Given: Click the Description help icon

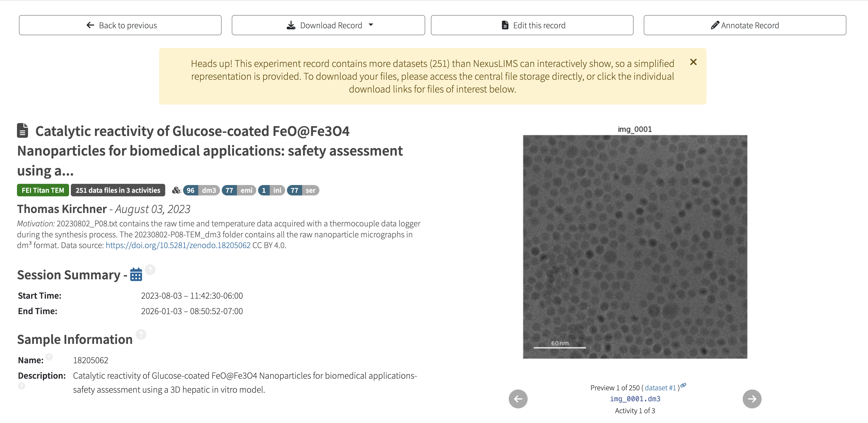Looking at the screenshot, I should click(21, 386).
